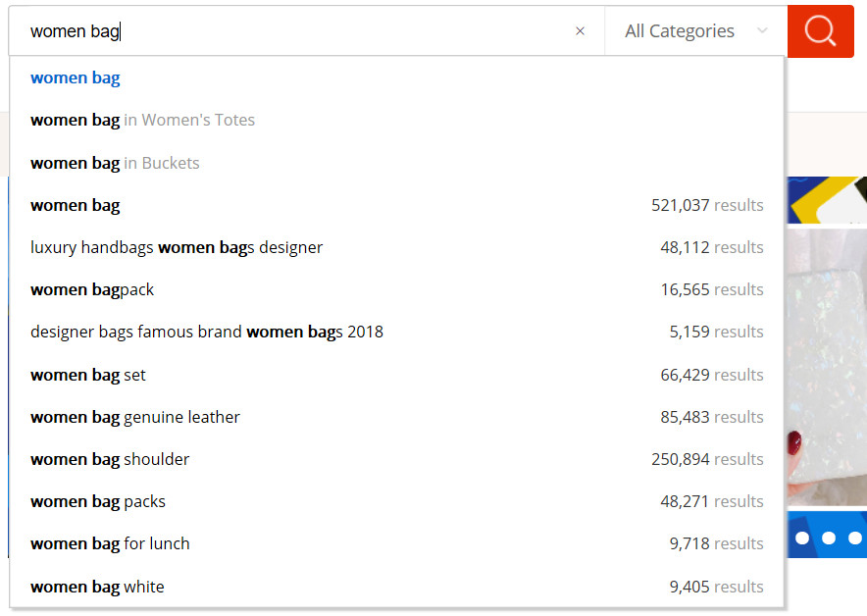Click the orange search magnifier button

(x=820, y=31)
